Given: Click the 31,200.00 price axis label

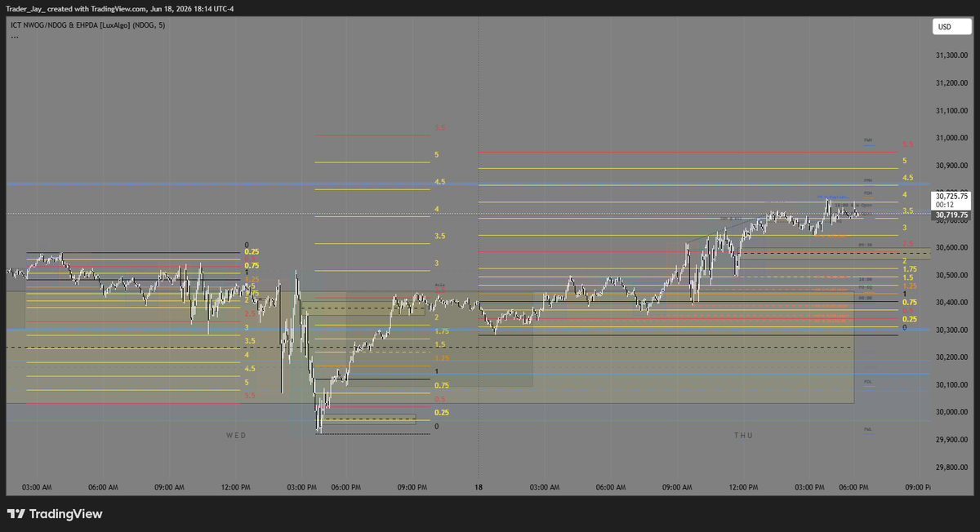Looking at the screenshot, I should 951,83.
